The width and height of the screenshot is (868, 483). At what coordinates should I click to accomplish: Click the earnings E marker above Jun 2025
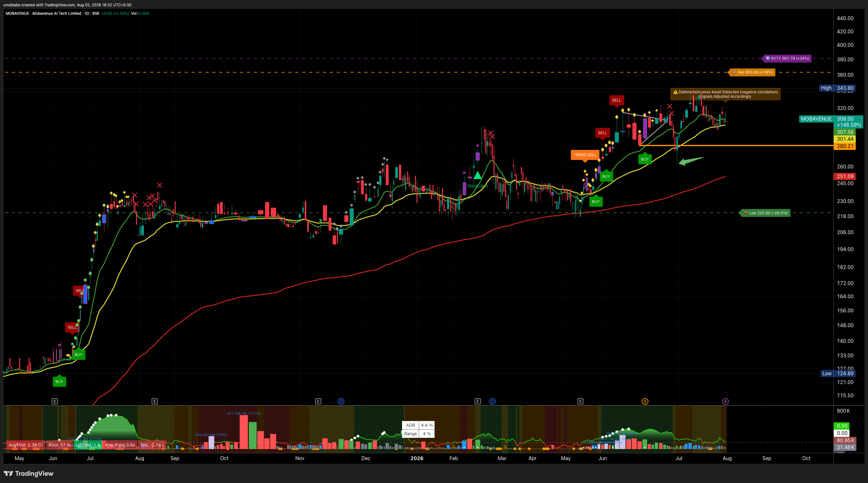click(x=55, y=401)
